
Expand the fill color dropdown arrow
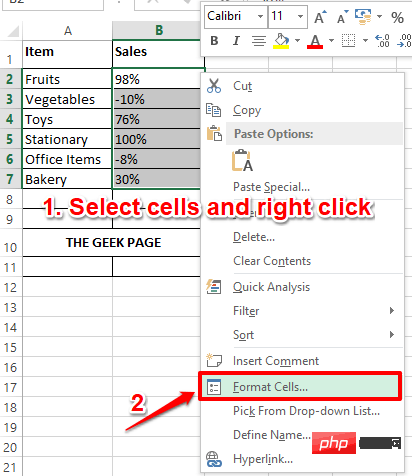click(x=297, y=41)
